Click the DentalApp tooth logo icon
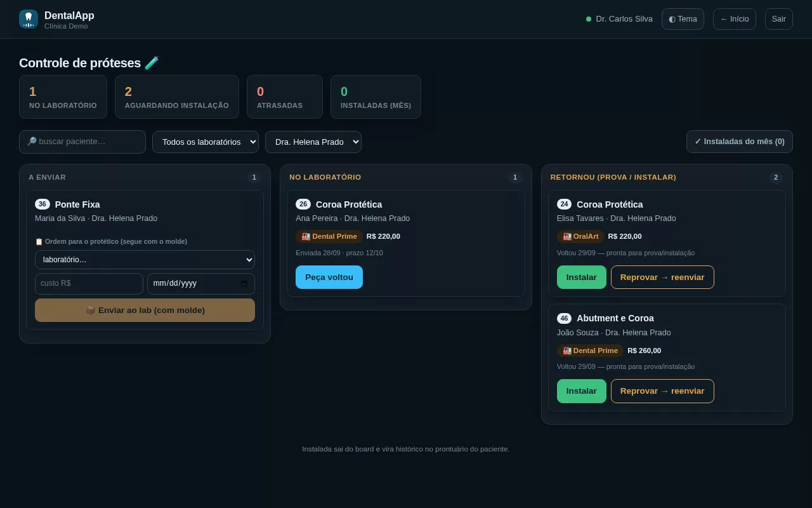812x508 pixels. (x=29, y=19)
